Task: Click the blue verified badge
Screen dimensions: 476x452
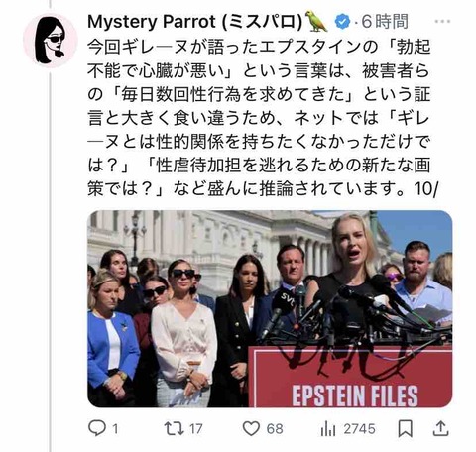Action: tap(343, 22)
